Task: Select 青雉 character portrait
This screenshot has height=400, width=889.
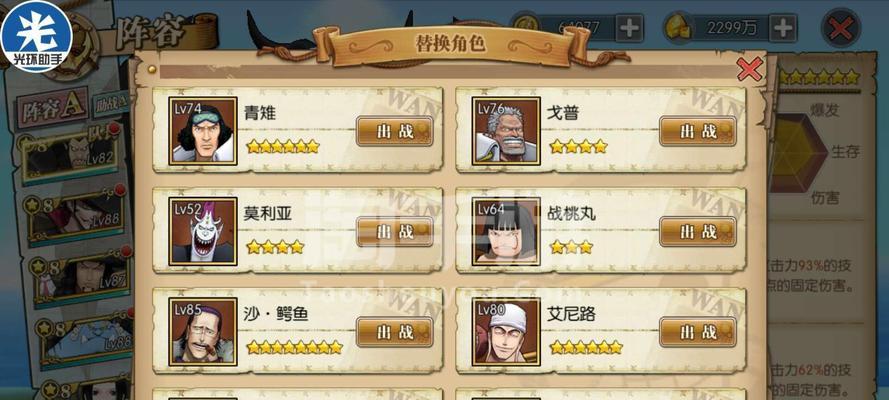Action: [202, 131]
